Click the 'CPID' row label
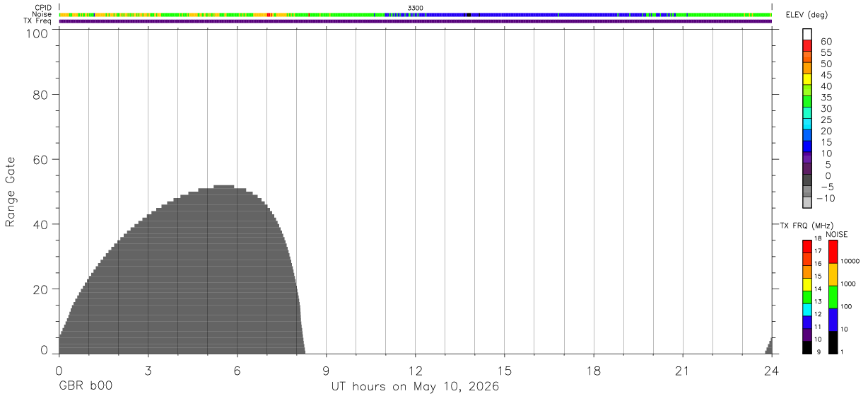Screen dimensions: 868x401 (x=44, y=8)
